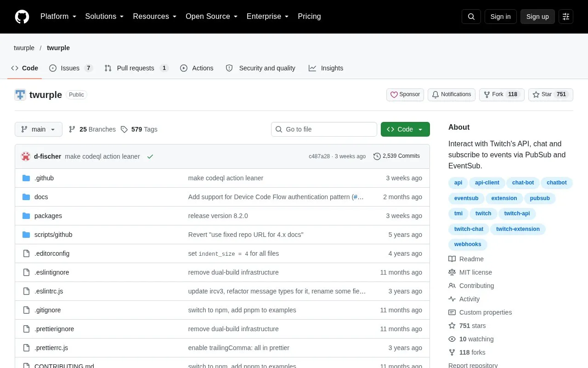
Task: Click the tag icon beside 579 Tags
Action: pos(124,129)
